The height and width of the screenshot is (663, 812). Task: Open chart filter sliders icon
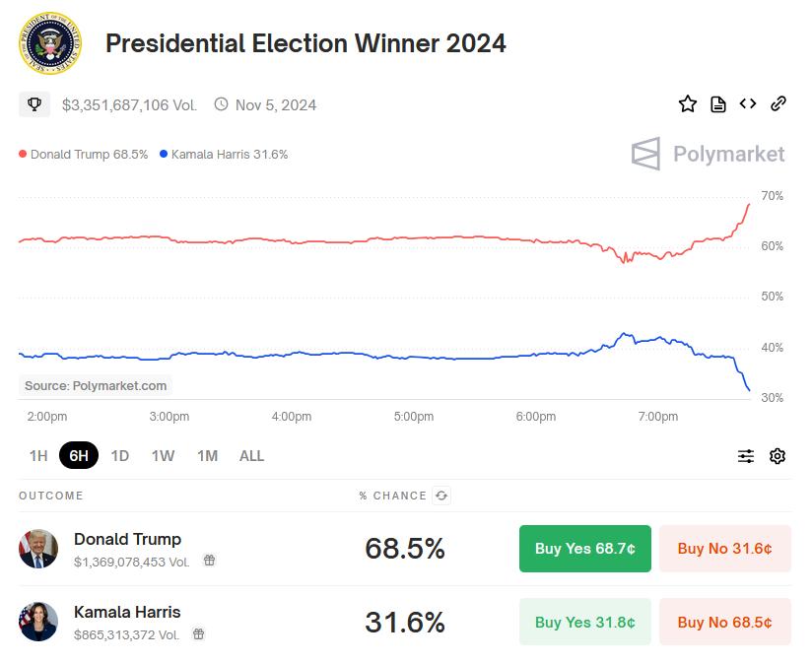click(x=746, y=456)
